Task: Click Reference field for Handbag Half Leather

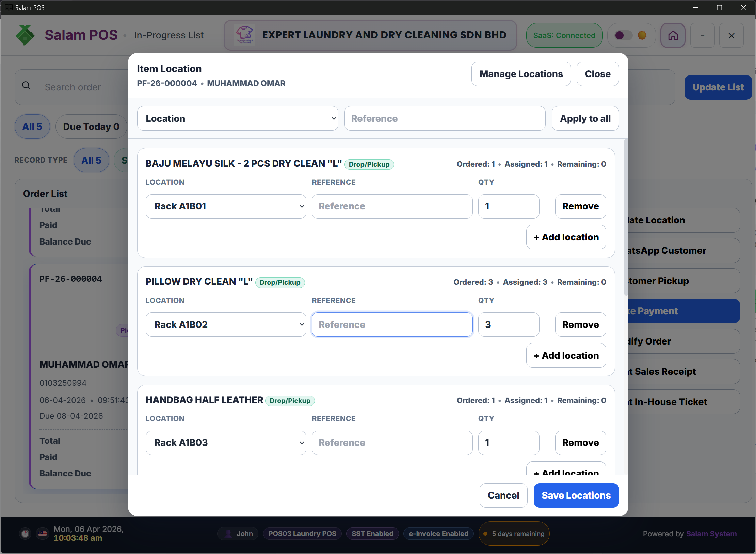Action: coord(392,443)
